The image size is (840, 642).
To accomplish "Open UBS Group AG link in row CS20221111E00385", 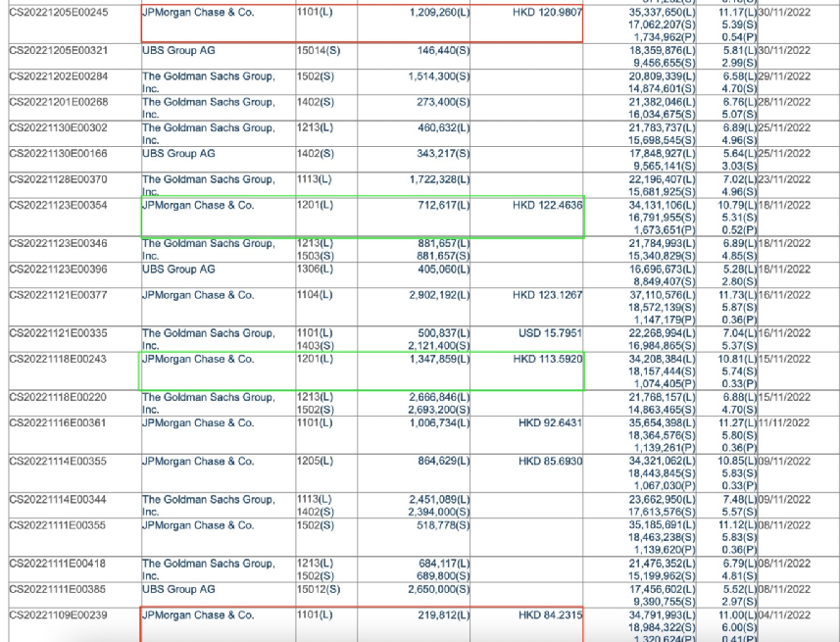I will (178, 589).
